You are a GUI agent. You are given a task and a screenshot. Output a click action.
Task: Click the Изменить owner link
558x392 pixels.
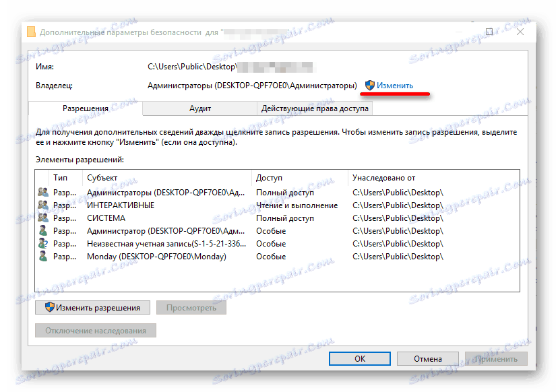coord(395,86)
